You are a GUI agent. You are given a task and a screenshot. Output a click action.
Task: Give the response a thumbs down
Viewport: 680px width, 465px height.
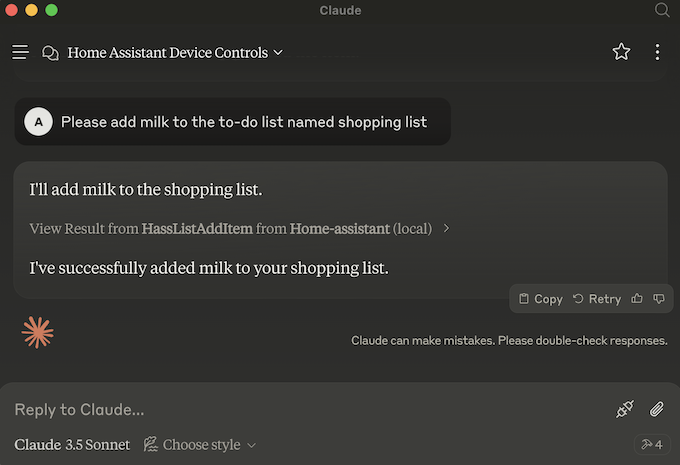click(x=659, y=299)
